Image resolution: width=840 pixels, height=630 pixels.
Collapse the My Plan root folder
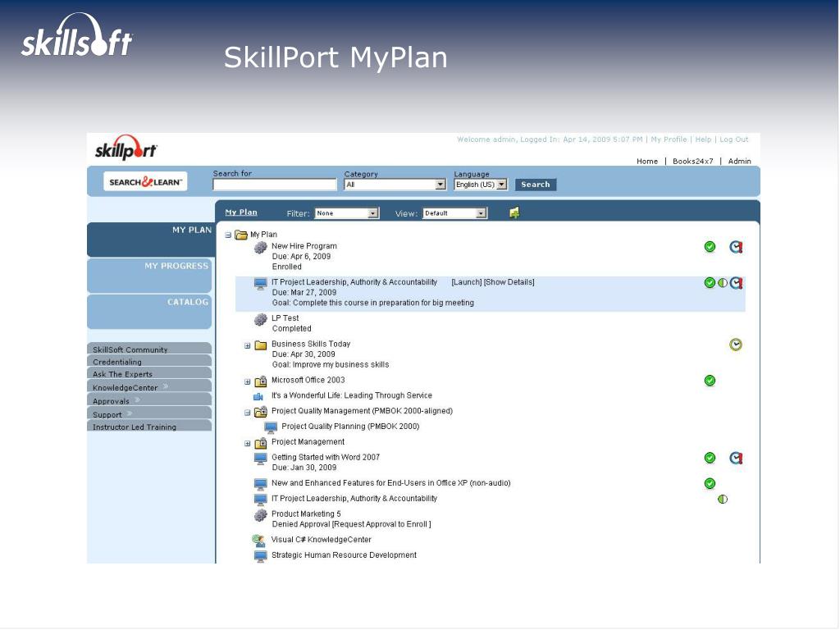click(x=228, y=235)
